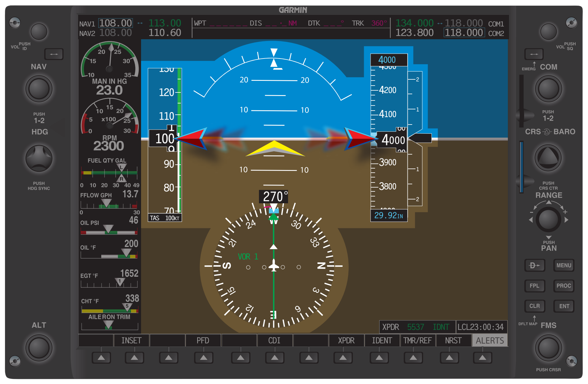Image resolution: width=588 pixels, height=384 pixels.
Task: Select the XPDR softkey label
Action: pos(346,340)
